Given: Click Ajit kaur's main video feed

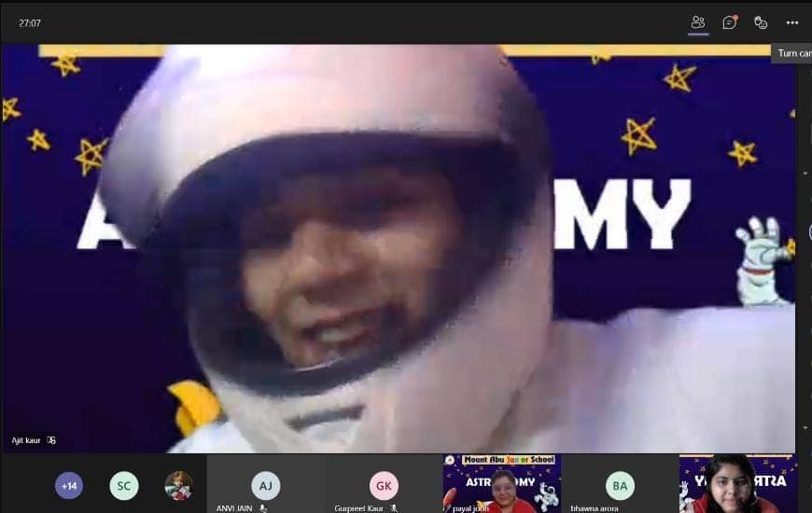Looking at the screenshot, I should pyautogui.click(x=398, y=248).
